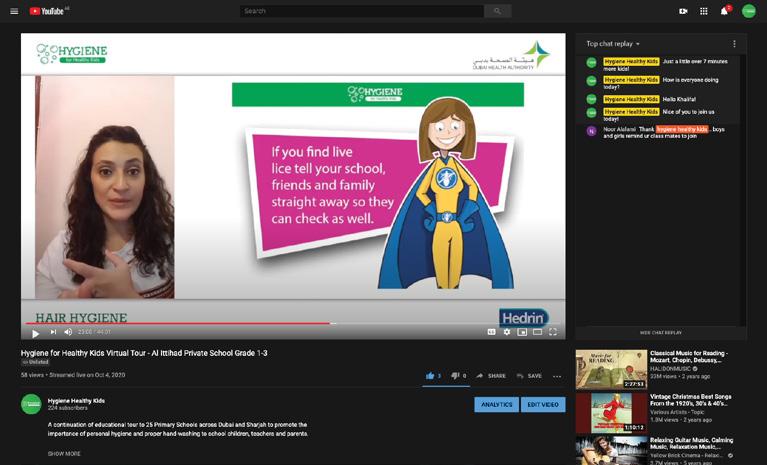Open Relaxing Guitar Music thumbnail

611,450
